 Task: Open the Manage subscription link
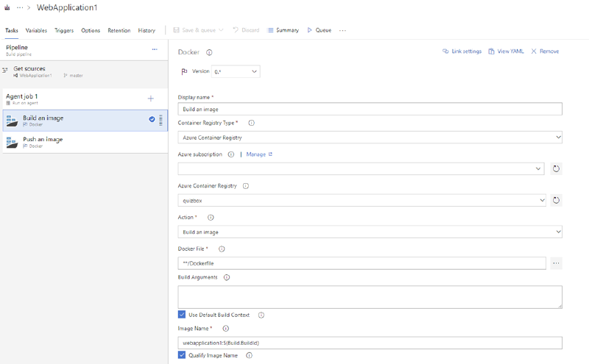(259, 154)
